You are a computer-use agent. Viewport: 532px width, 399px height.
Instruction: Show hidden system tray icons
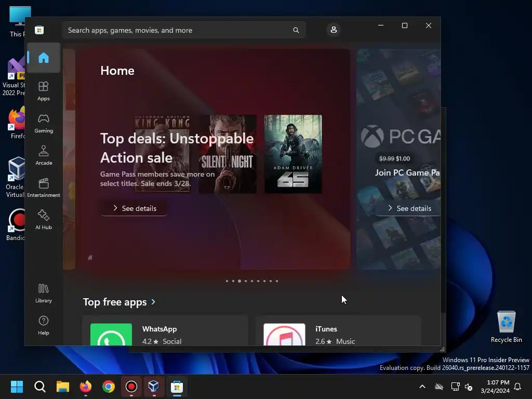tap(422, 387)
